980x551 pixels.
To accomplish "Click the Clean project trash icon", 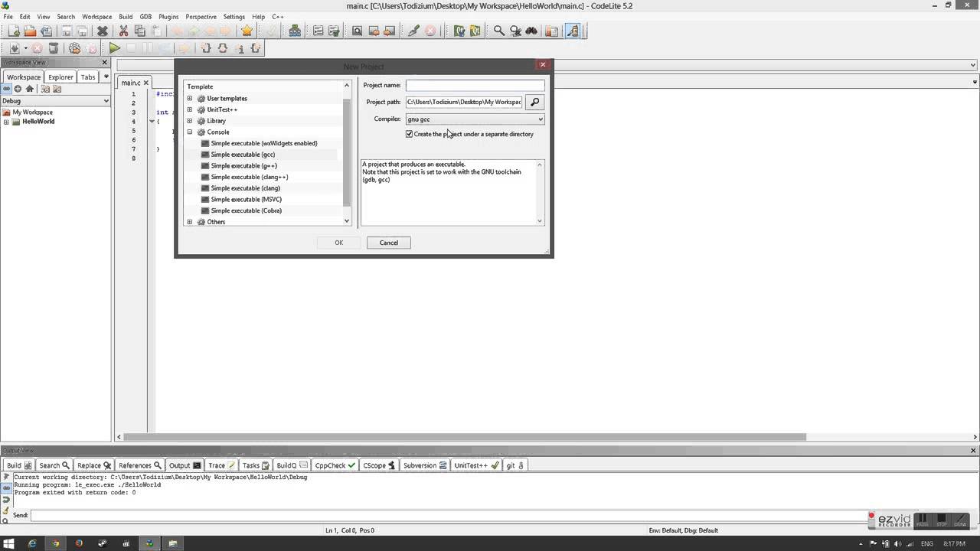I will (x=54, y=48).
